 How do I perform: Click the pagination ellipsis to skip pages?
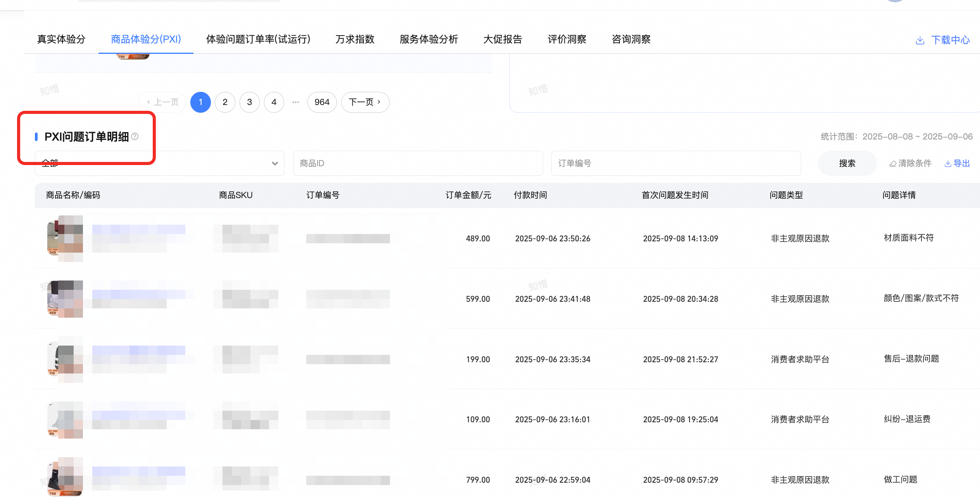click(296, 102)
